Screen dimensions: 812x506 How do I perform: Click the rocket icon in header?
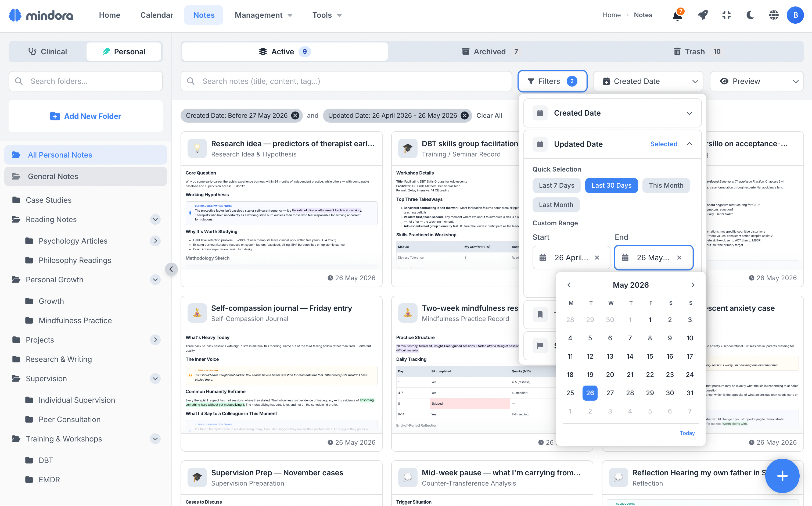(x=703, y=15)
